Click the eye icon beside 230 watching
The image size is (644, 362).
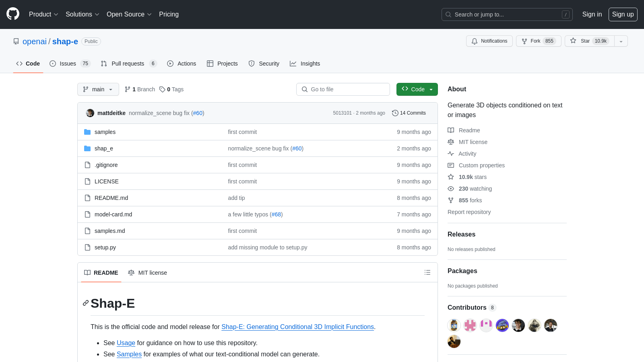[x=451, y=189]
